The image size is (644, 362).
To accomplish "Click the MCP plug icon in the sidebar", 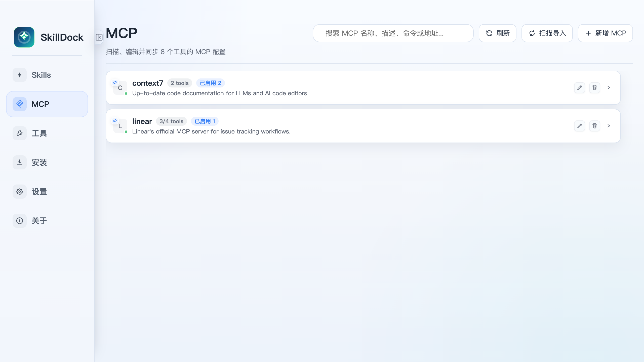I will 20,104.
